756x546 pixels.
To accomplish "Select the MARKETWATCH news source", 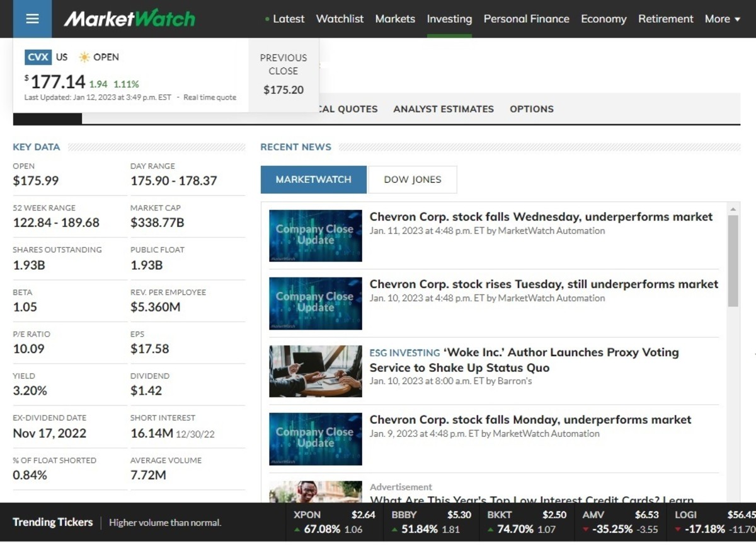I will pyautogui.click(x=313, y=179).
